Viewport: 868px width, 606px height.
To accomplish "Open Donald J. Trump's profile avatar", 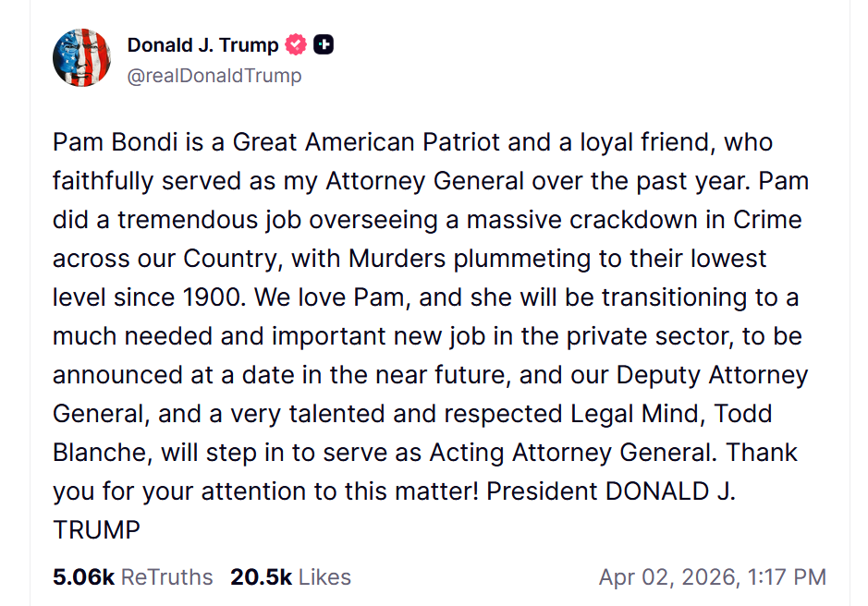I will tap(81, 57).
